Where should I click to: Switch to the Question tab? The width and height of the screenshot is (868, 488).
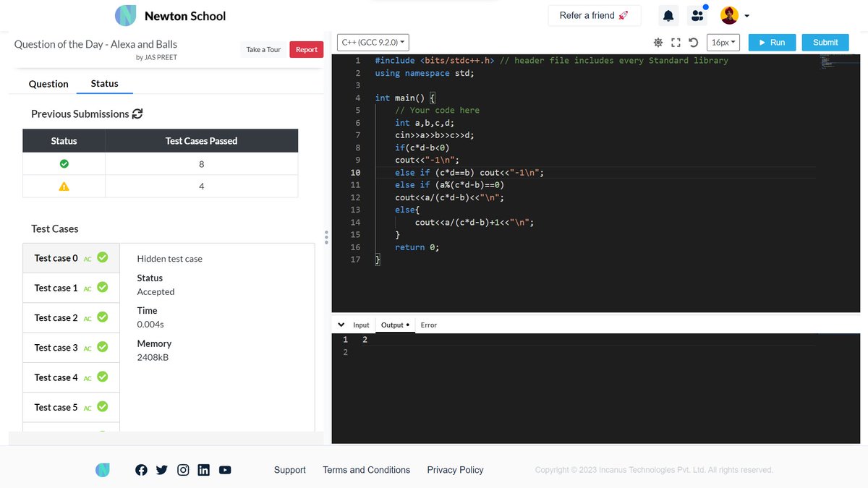pos(48,84)
